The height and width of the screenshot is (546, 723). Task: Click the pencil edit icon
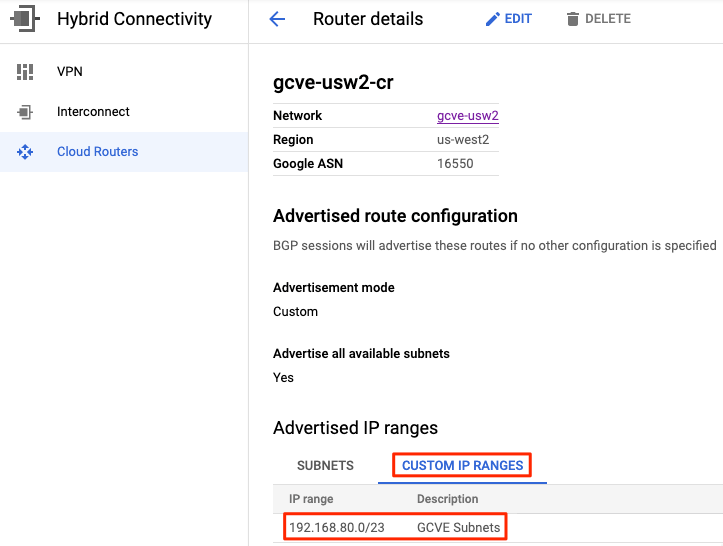click(x=492, y=19)
